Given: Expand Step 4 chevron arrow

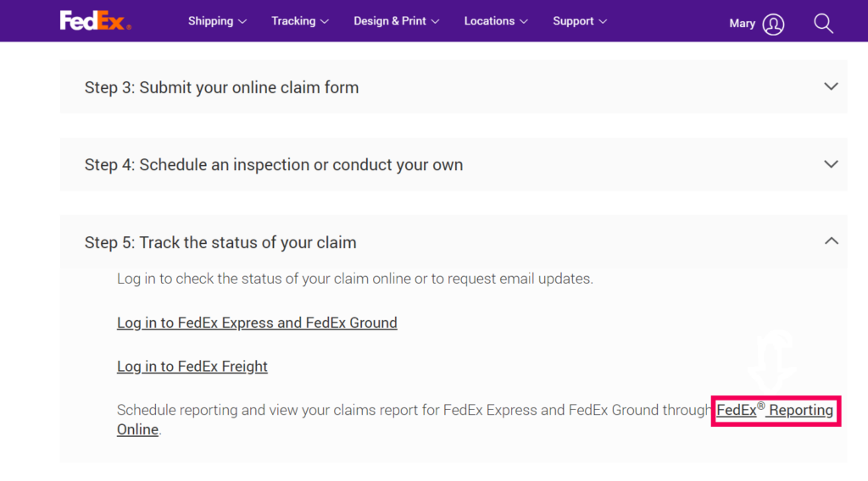Looking at the screenshot, I should [831, 164].
